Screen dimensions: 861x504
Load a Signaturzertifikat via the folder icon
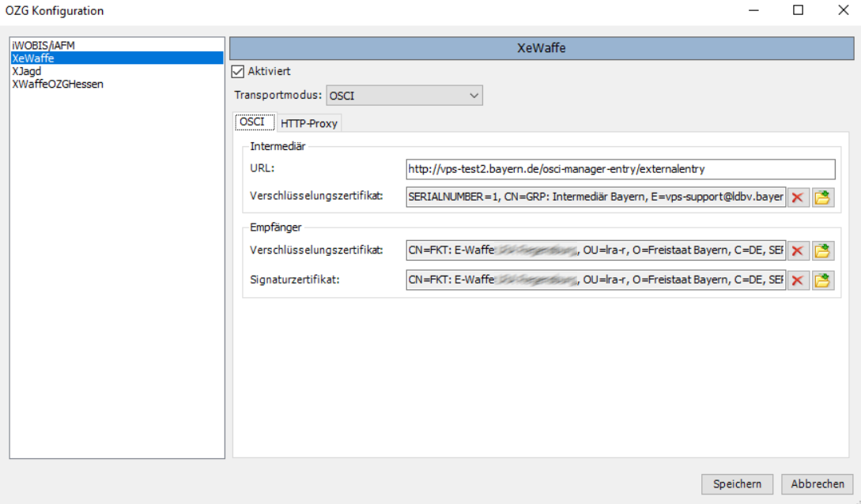click(824, 280)
